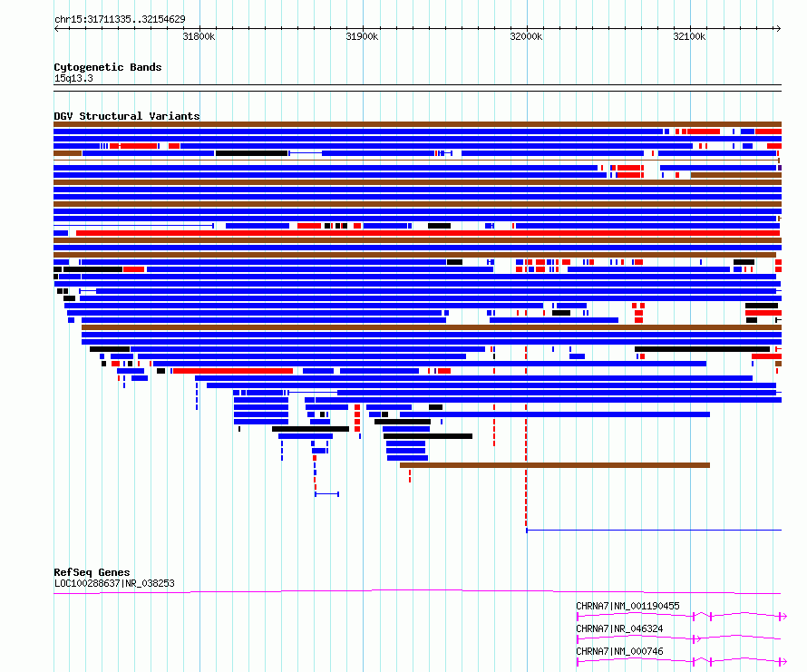Screen dimensions: 807x672
Task: Click the left arrowhead of the ruler
Action: (56, 28)
